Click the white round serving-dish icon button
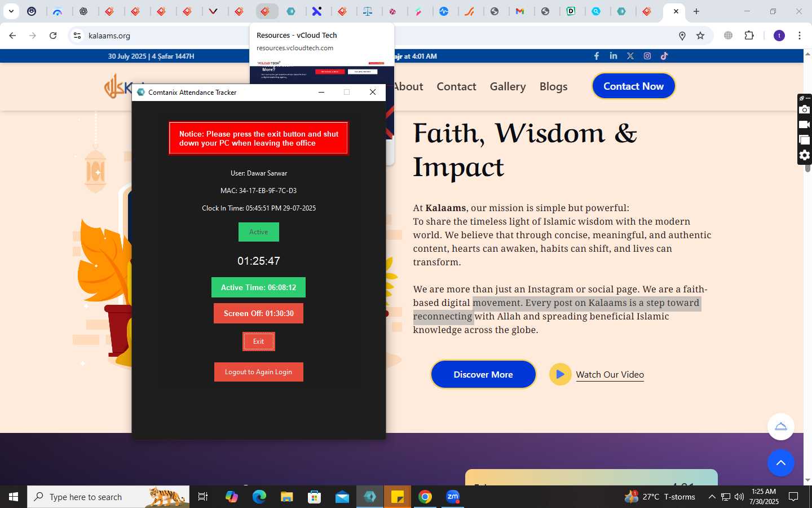 (781, 427)
